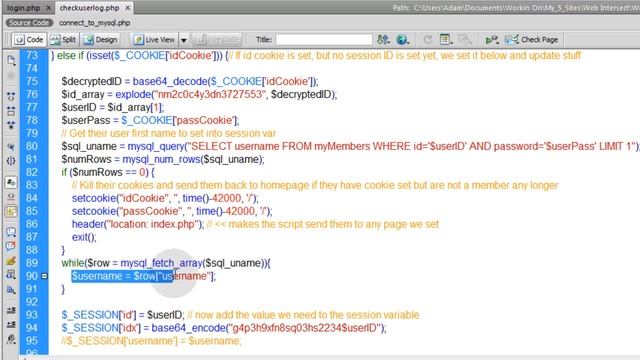The height and width of the screenshot is (360, 640).
Task: Open the View Options icon menu
Action: 446,40
